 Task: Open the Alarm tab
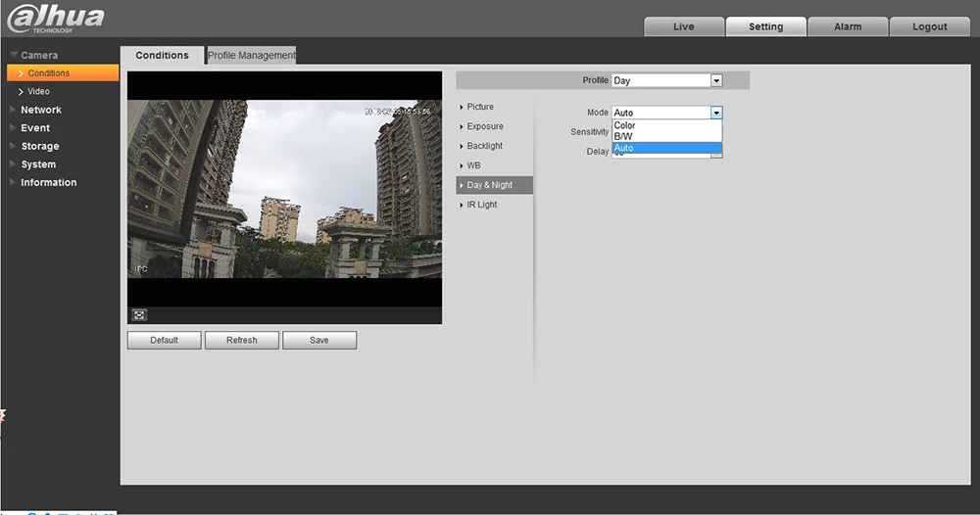click(x=848, y=26)
